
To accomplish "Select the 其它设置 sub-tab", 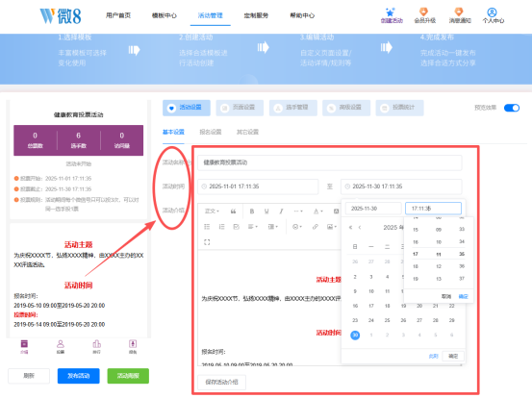I will click(247, 132).
